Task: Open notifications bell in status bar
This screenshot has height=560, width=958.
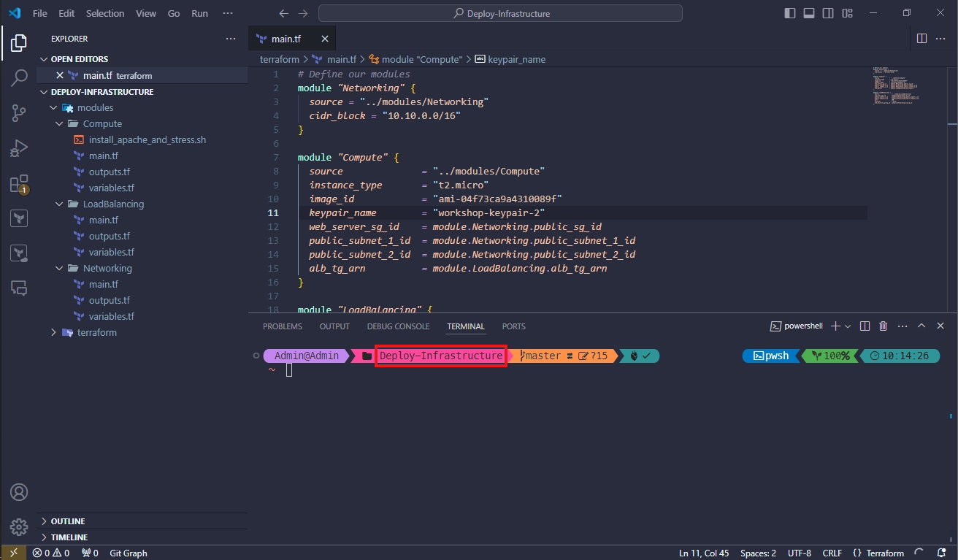Action: click(942, 553)
